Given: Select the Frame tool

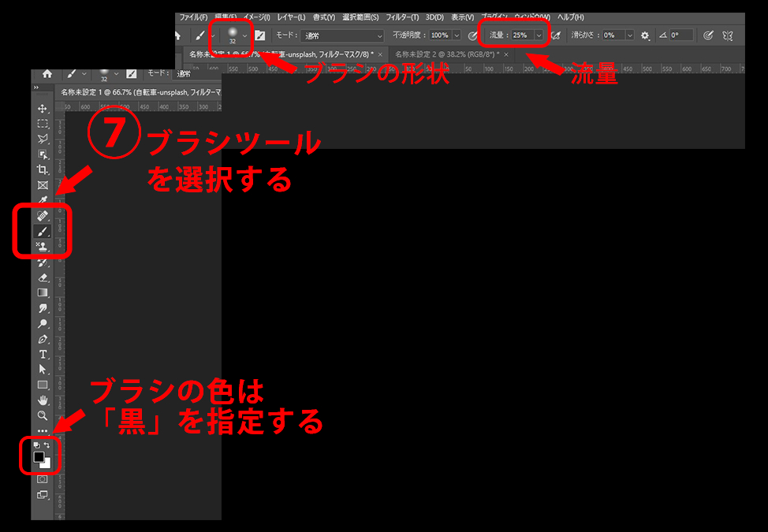Looking at the screenshot, I should tap(43, 185).
